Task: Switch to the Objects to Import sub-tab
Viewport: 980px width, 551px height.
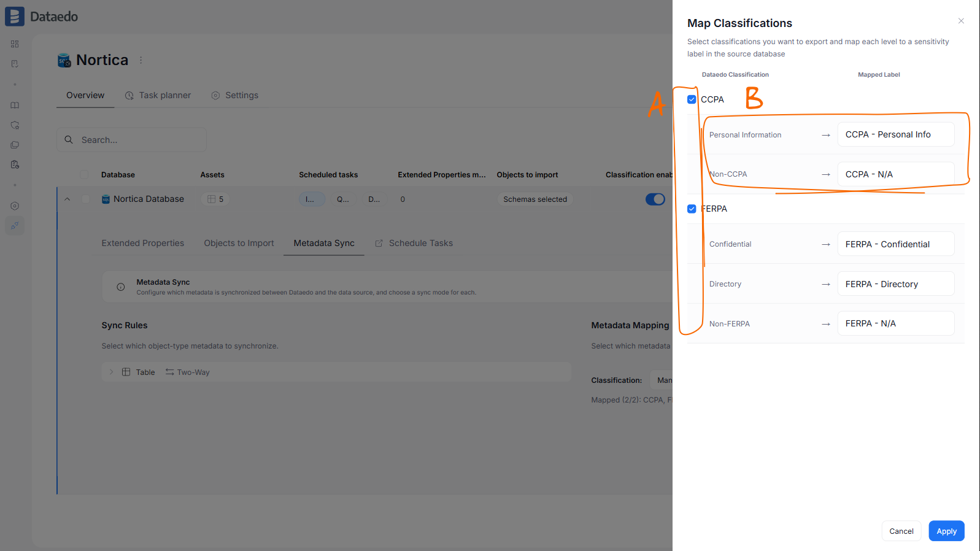Action: coord(239,243)
